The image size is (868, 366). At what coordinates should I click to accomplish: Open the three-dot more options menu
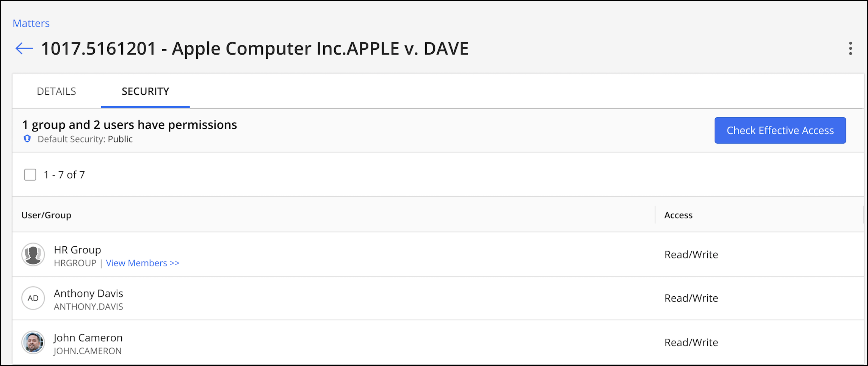tap(851, 48)
